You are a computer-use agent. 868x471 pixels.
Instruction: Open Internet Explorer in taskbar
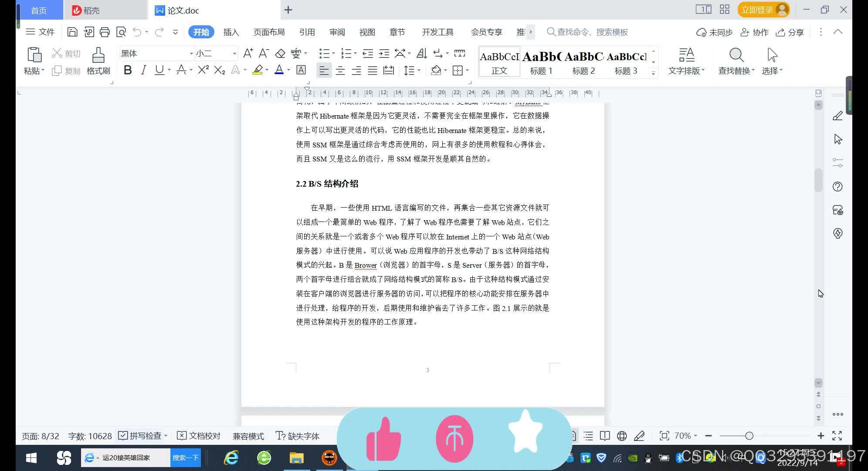pos(231,457)
